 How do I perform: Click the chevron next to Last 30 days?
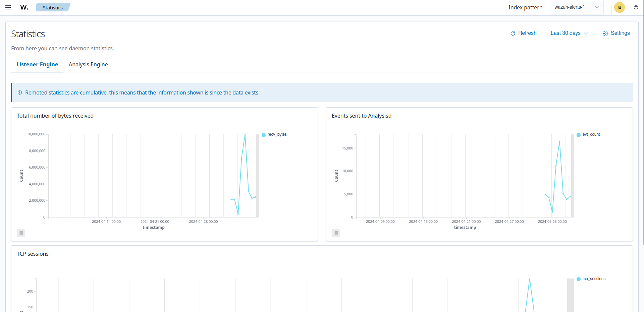(586, 34)
